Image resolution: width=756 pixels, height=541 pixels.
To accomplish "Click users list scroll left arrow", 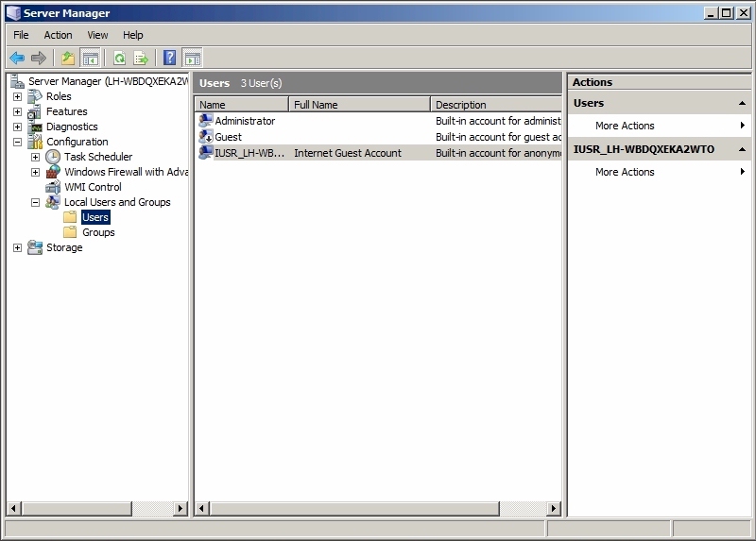I will (x=202, y=508).
